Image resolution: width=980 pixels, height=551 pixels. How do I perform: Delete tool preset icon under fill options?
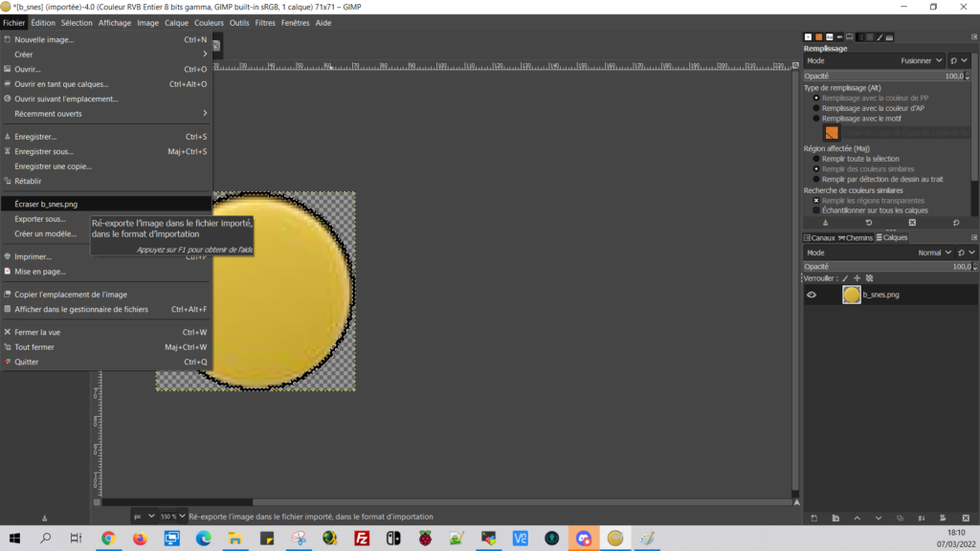tap(912, 222)
